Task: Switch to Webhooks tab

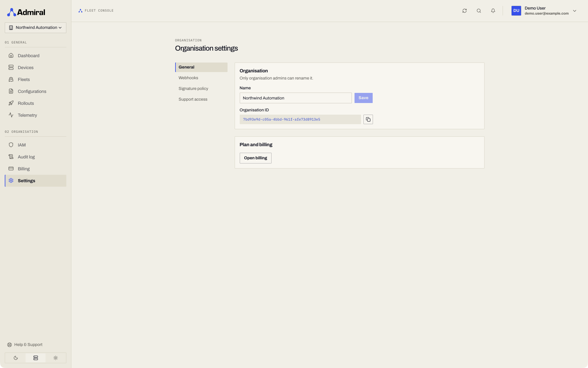Action: point(201,78)
